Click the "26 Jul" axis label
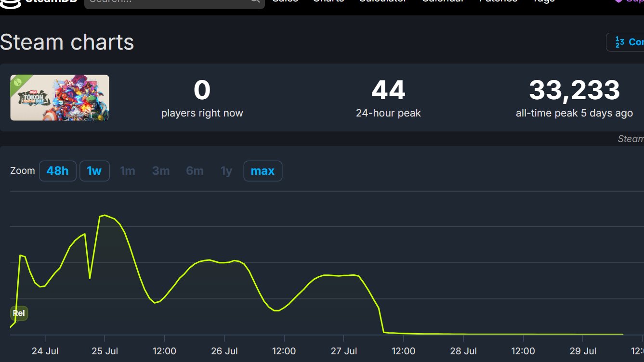 click(x=224, y=351)
